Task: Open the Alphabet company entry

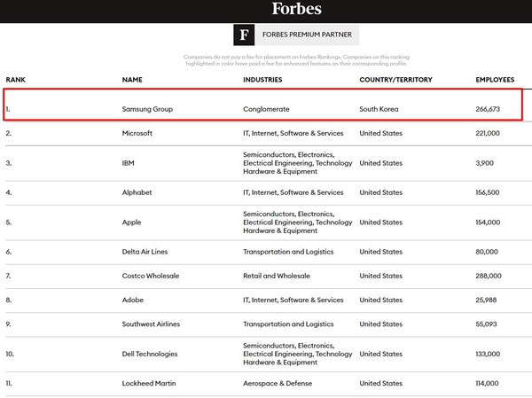Action: pos(137,192)
